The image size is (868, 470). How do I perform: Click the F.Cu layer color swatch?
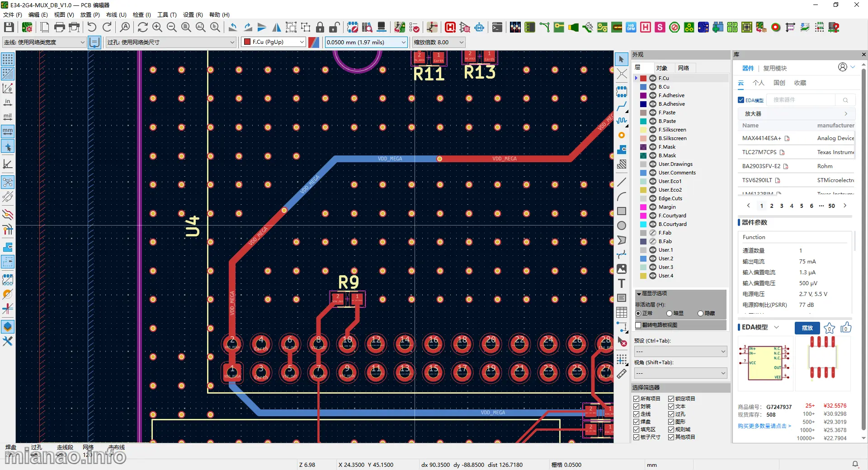643,78
